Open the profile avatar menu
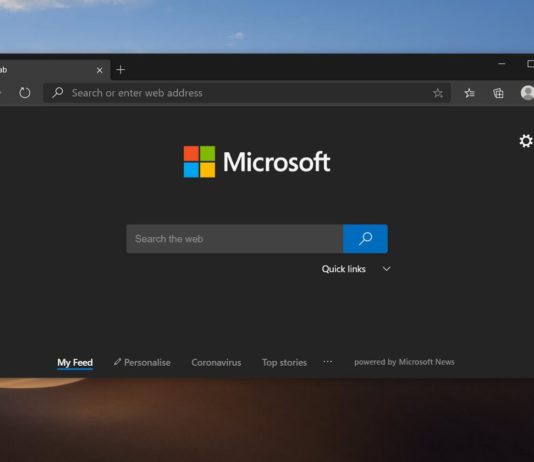The image size is (534, 462). [x=527, y=93]
